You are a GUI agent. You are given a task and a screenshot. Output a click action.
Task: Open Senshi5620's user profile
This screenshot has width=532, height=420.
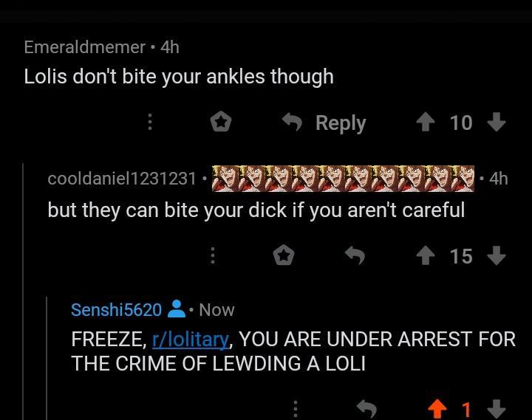coord(117,309)
